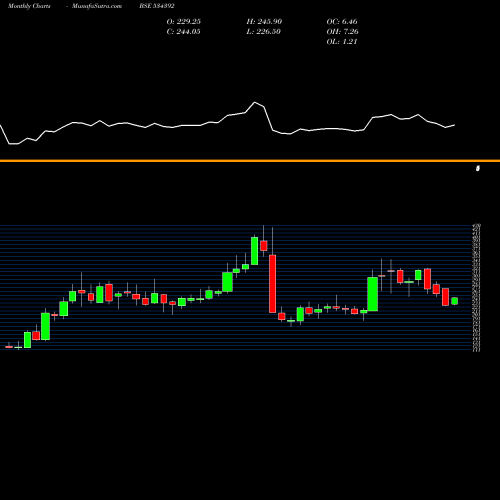The height and width of the screenshot is (500, 500).
Task: Click the tallest red candlestick after the peak
Action: (273, 284)
